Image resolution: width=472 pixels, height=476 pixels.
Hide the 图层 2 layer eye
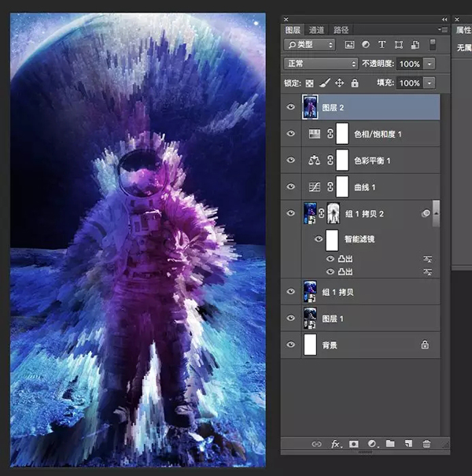(291, 107)
